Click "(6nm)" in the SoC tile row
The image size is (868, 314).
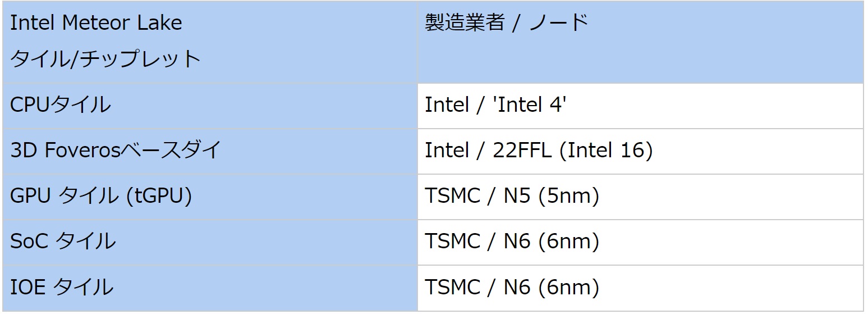pos(568,242)
